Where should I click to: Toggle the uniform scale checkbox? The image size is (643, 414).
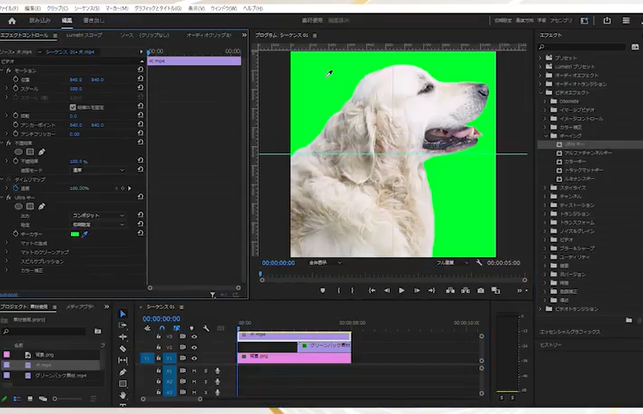(71, 107)
